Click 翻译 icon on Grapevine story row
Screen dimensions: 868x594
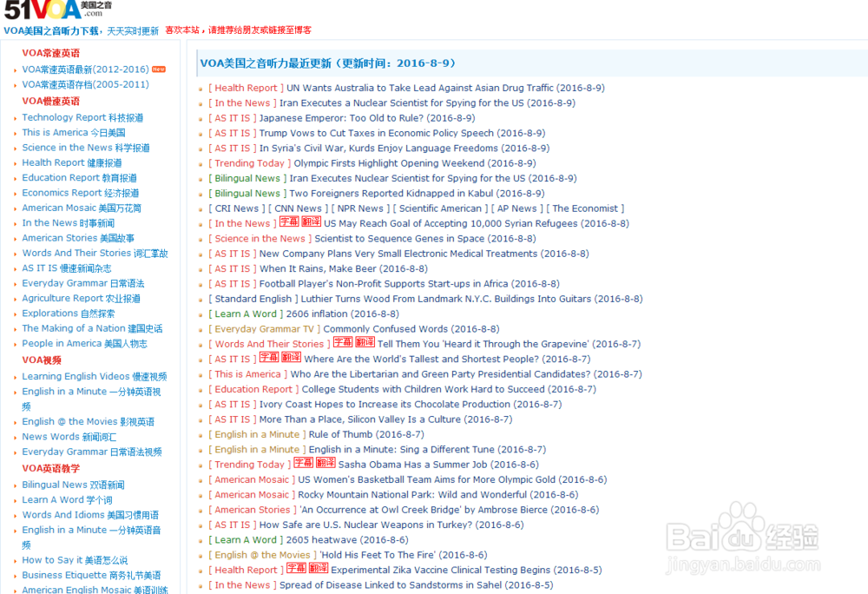(365, 343)
